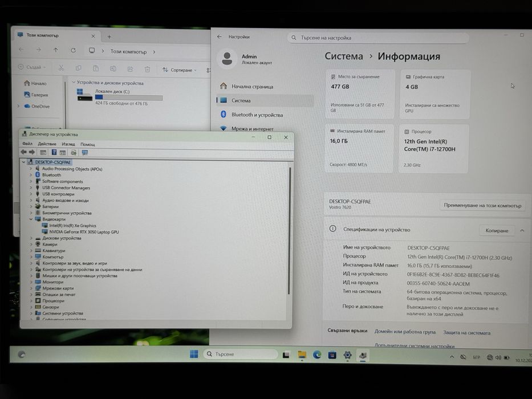Expand the OneDrive node in File Explorer sidebar

[18, 106]
